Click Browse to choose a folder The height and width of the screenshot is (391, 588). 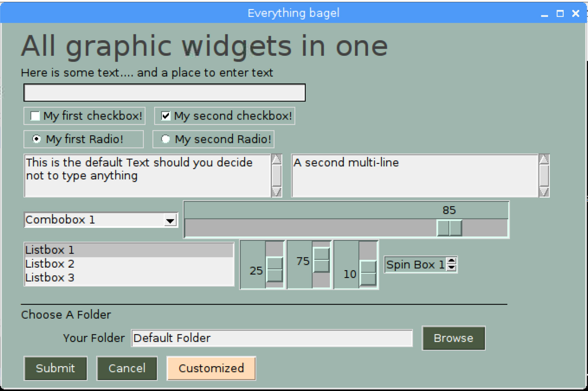(x=453, y=338)
